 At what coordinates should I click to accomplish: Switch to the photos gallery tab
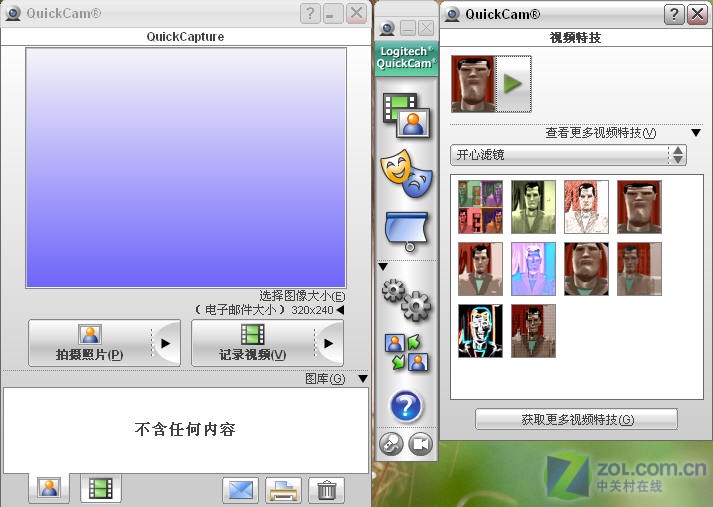click(x=49, y=488)
